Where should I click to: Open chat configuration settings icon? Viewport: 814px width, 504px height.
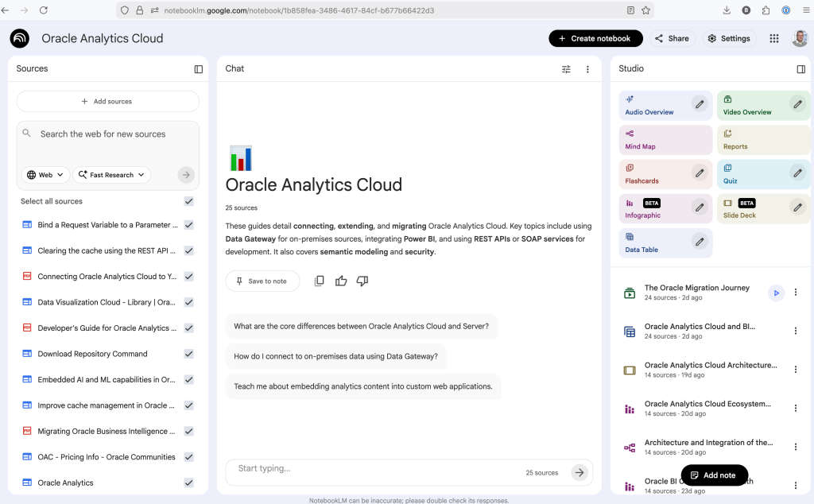[x=566, y=69]
